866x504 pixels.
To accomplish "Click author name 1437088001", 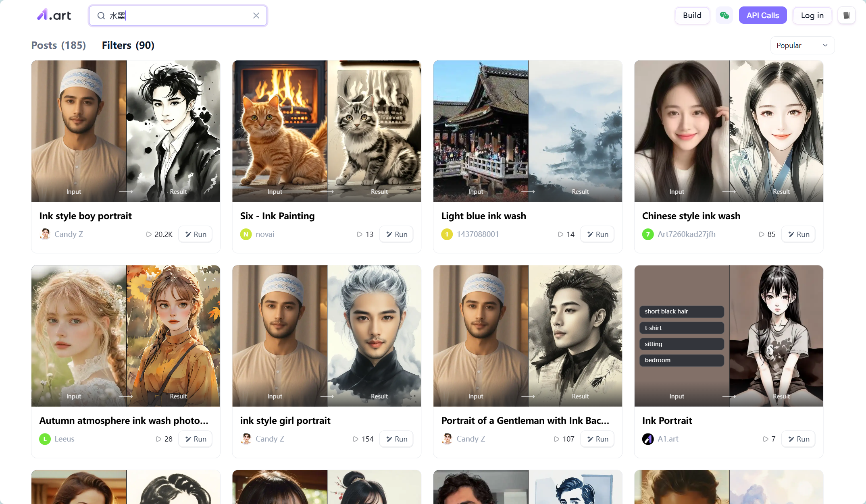I will 478,234.
